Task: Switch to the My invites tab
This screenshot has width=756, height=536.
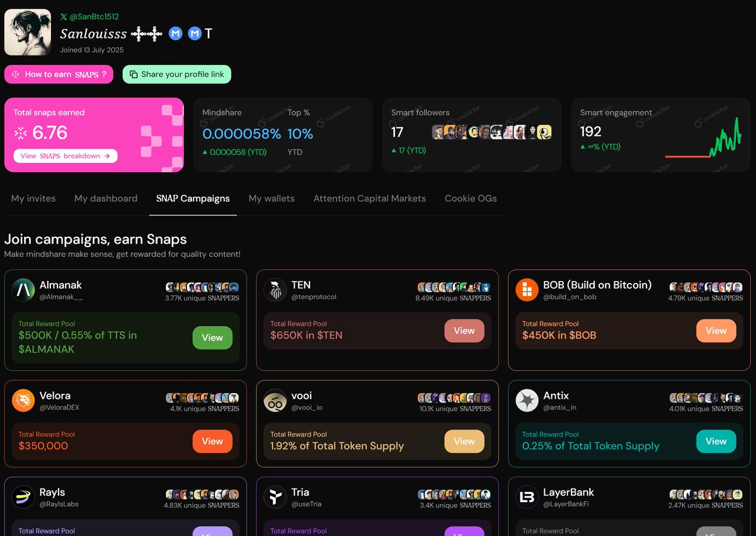Action: [33, 198]
